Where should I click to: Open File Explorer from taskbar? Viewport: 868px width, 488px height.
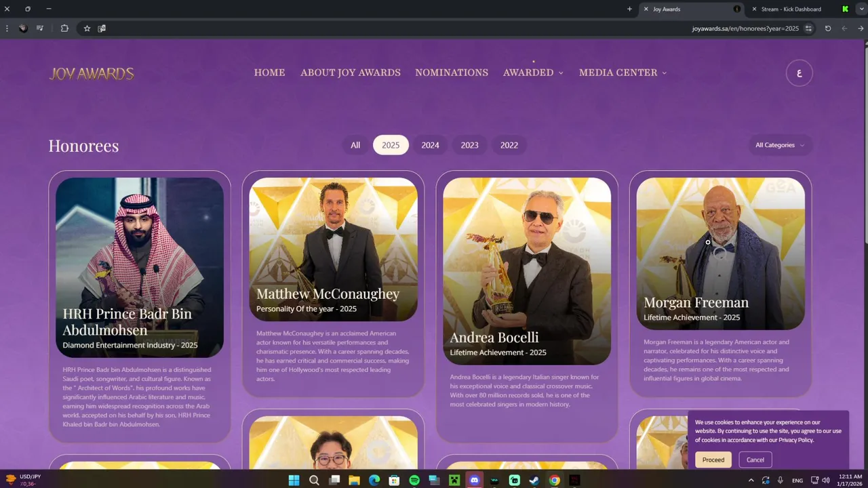pos(354,480)
